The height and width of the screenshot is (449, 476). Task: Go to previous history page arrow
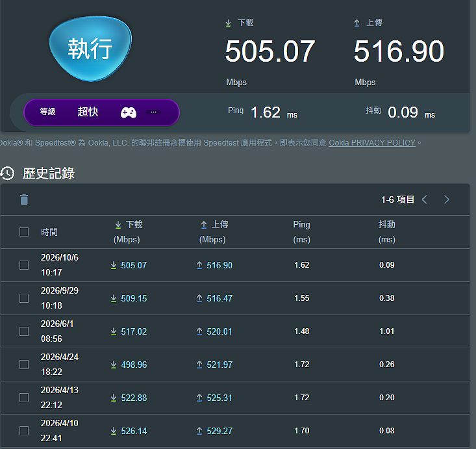pyautogui.click(x=425, y=199)
